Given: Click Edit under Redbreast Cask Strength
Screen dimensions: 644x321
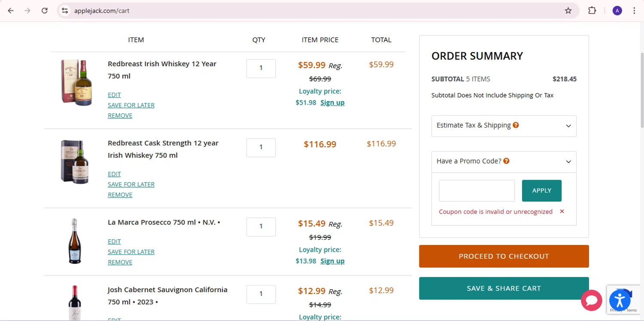Looking at the screenshot, I should coord(114,174).
